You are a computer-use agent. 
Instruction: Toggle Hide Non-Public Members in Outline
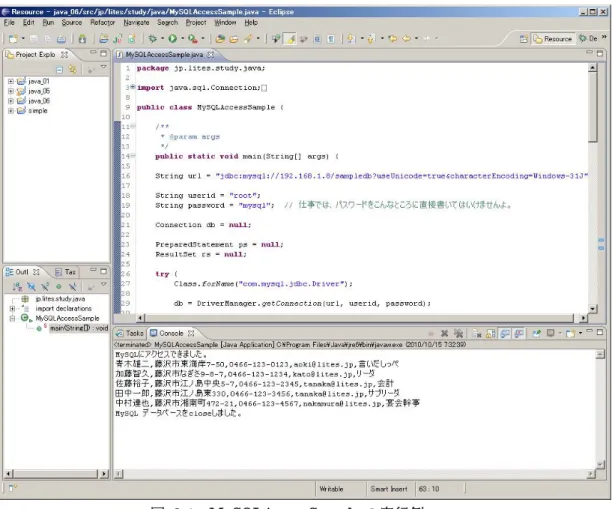coord(59,287)
